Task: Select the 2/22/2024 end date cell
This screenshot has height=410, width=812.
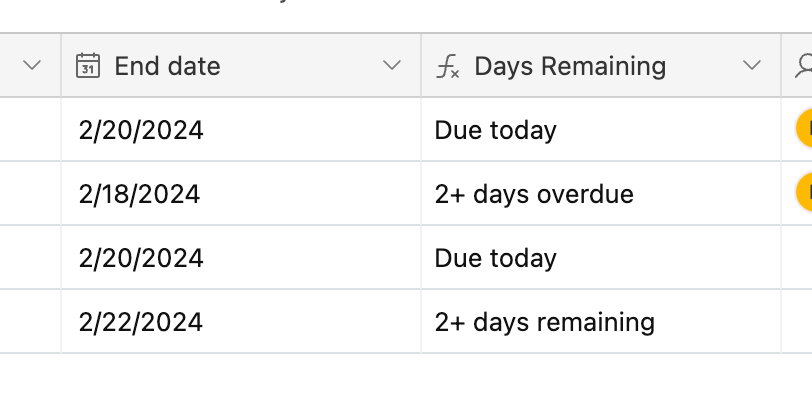Action: [241, 321]
